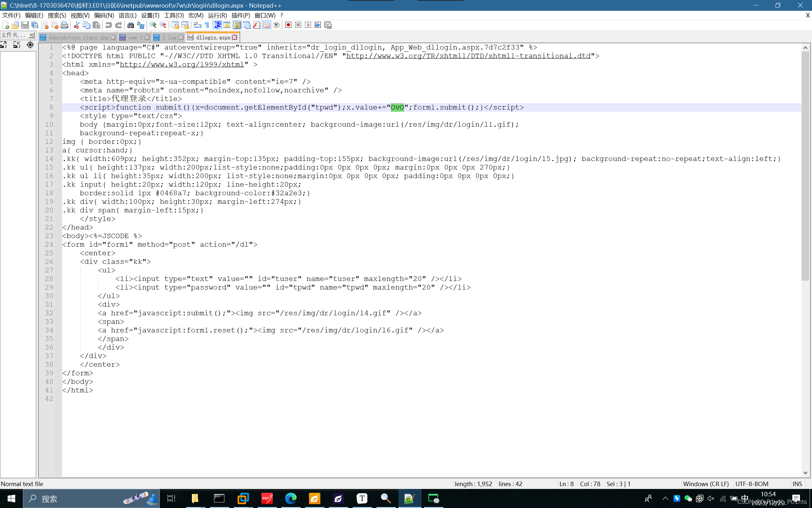Open the 语言(L) menu
This screenshot has width=812, height=508.
(x=128, y=16)
